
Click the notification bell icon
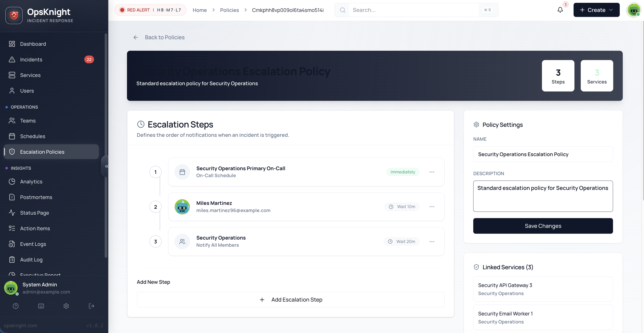click(560, 10)
